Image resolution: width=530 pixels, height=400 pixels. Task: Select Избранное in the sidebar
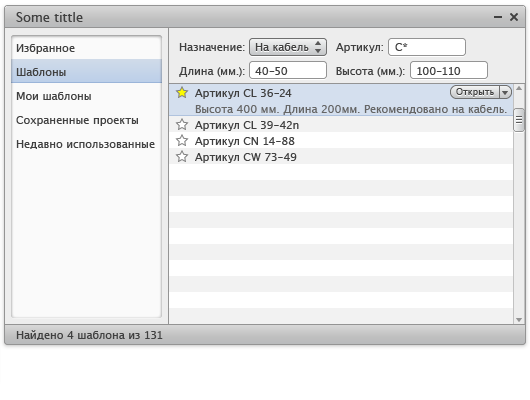tap(87, 48)
